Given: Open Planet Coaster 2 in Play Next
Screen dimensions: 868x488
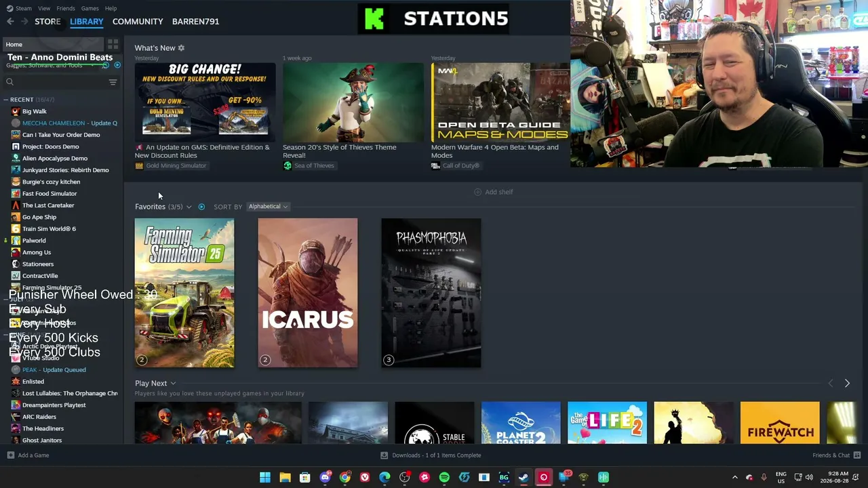Looking at the screenshot, I should click(x=521, y=423).
